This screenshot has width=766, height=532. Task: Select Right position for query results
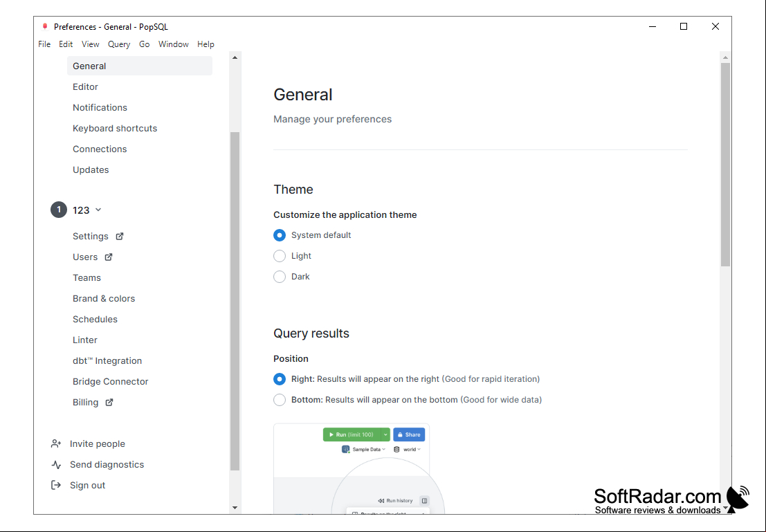click(280, 379)
